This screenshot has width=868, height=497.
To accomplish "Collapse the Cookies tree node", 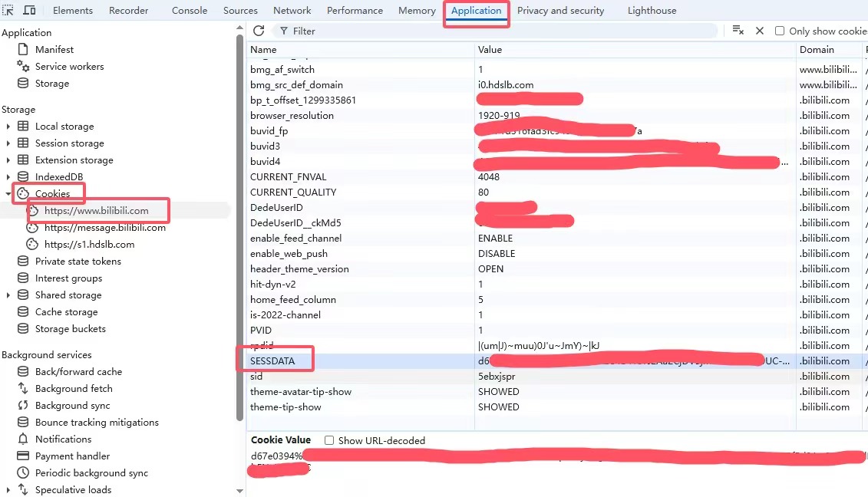I will (x=8, y=194).
